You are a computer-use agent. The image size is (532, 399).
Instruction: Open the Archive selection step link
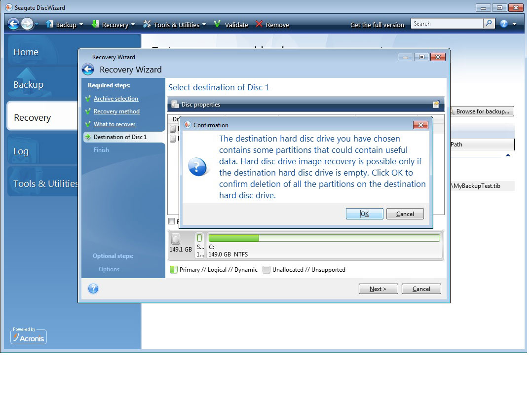coord(116,99)
